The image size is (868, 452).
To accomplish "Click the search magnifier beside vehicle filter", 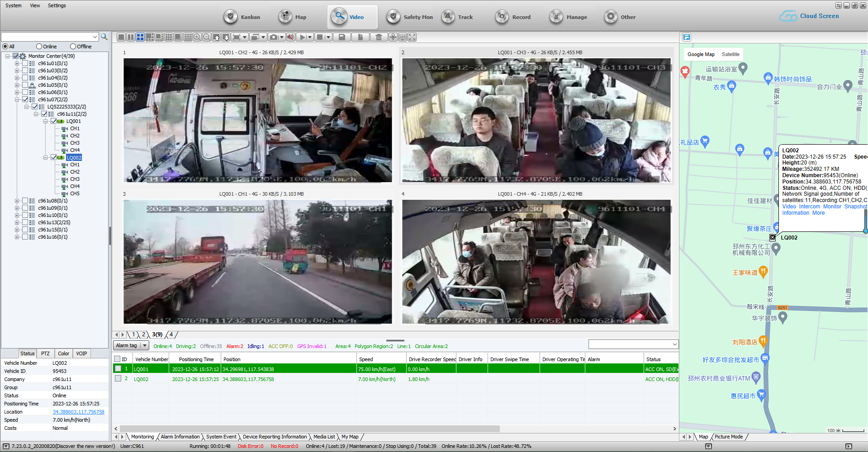I will point(104,37).
